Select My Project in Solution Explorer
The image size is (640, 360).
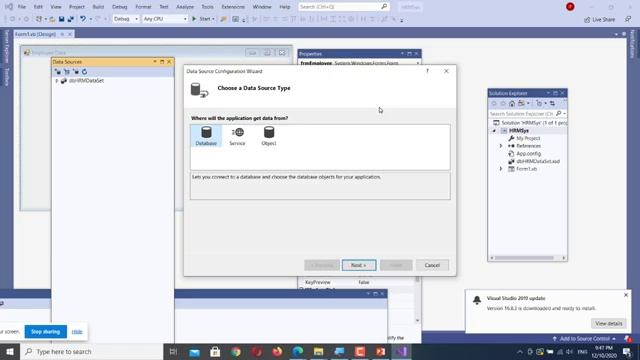tap(528, 138)
